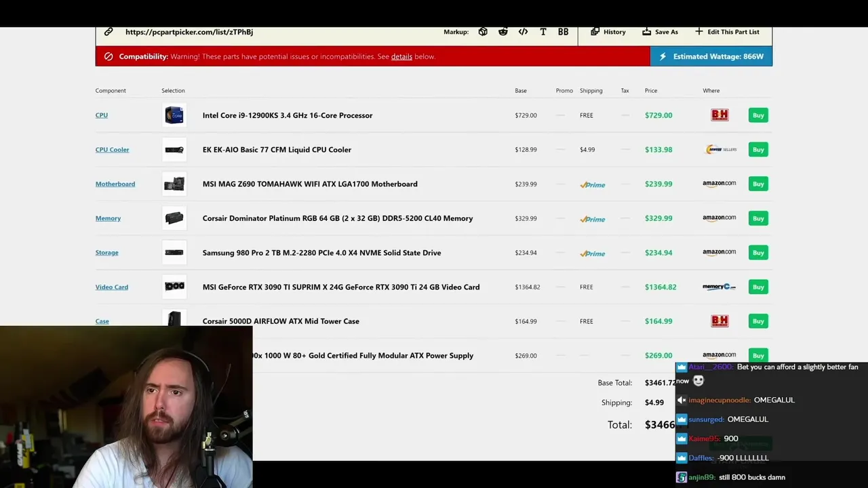Open Samsung 980 Pro 2 TB name

pos(321,253)
